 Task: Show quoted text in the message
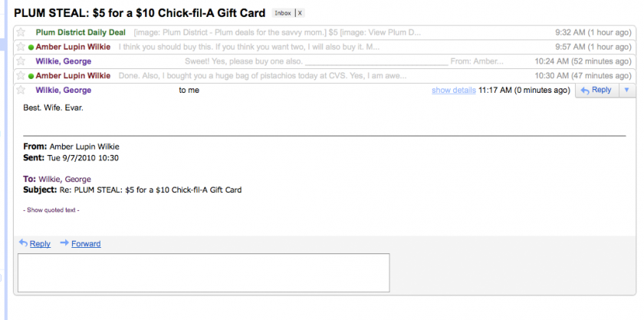click(x=51, y=210)
